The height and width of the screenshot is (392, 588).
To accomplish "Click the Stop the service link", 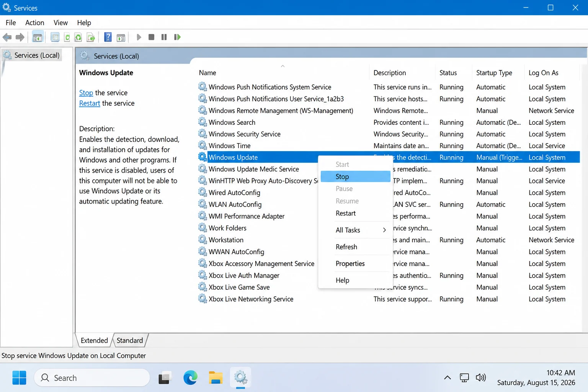I will click(x=86, y=93).
